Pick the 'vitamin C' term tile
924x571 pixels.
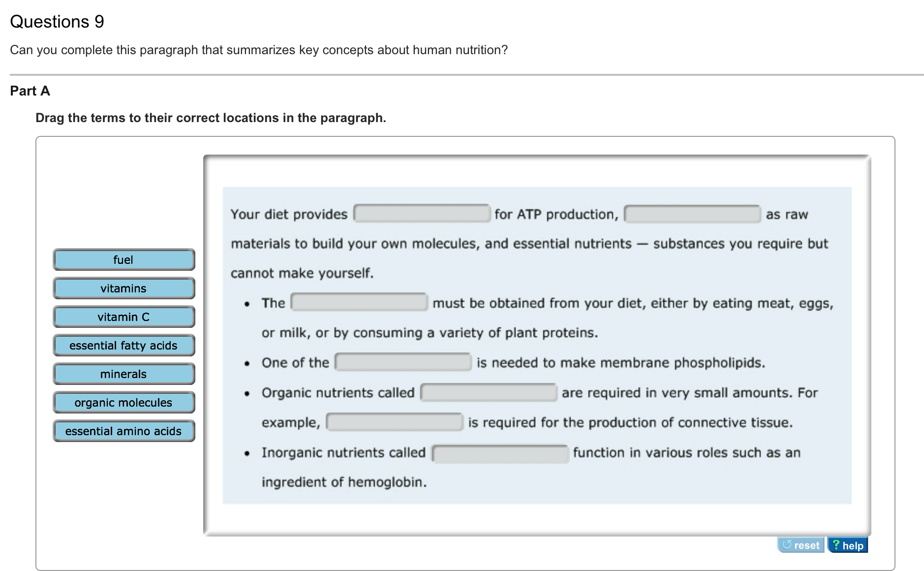[123, 317]
